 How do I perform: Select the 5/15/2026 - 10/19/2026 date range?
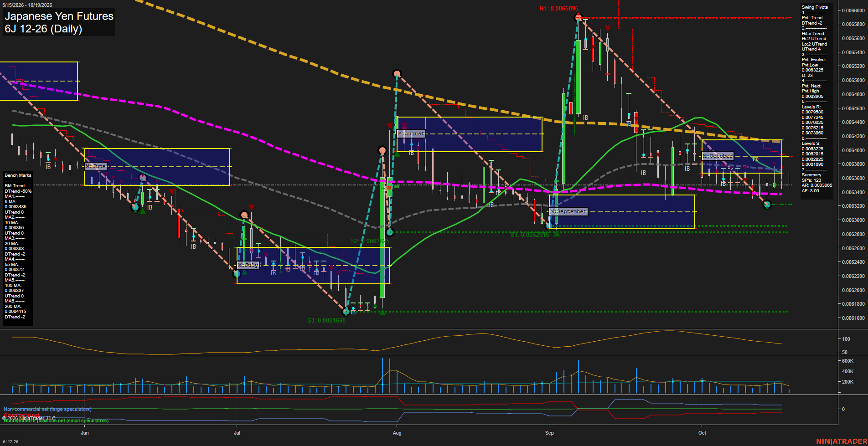click(27, 5)
